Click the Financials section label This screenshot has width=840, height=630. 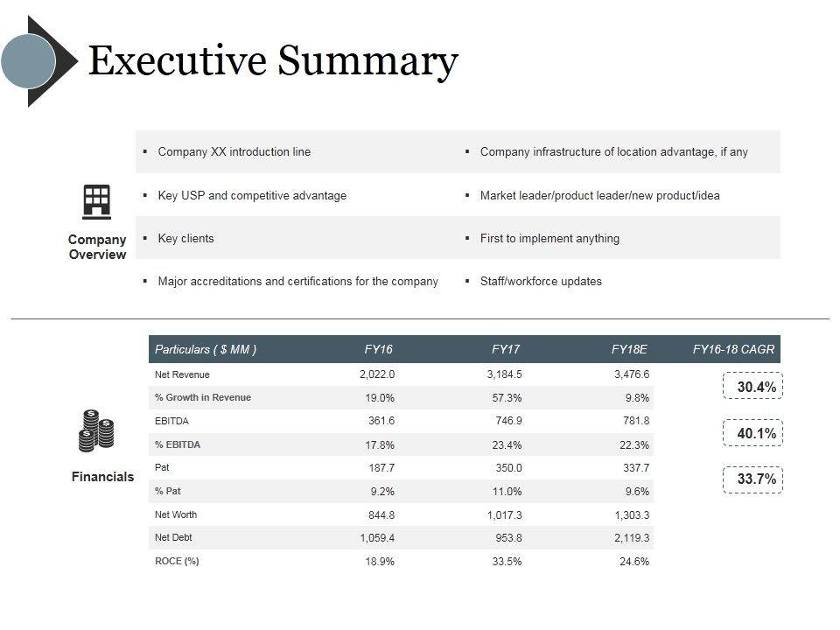(102, 477)
